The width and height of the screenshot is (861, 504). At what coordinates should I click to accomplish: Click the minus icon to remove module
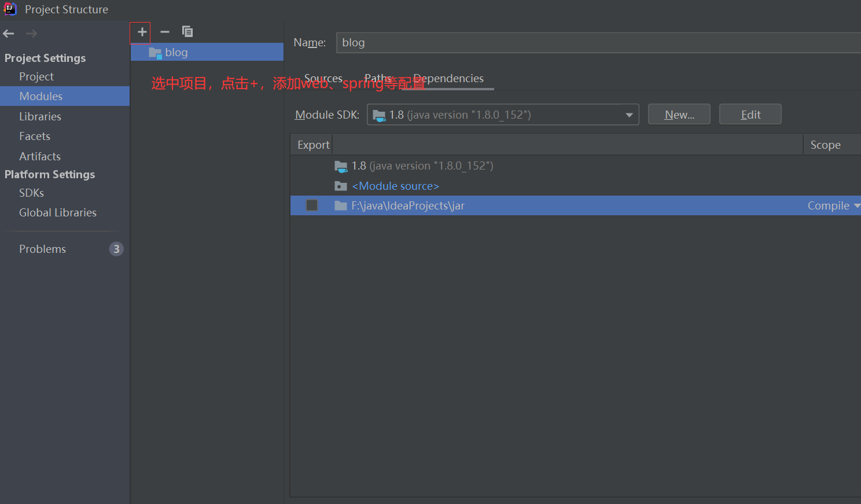(164, 32)
